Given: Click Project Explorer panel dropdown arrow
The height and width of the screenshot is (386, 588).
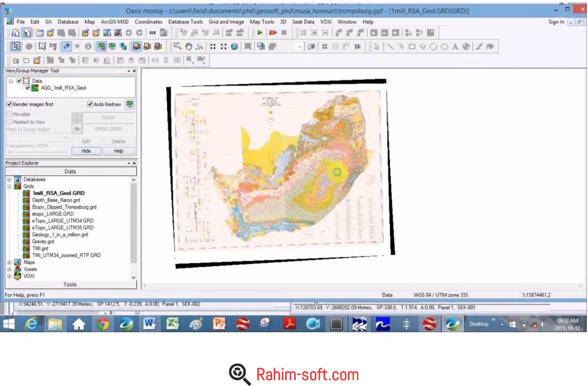Looking at the screenshot, I should tap(129, 163).
